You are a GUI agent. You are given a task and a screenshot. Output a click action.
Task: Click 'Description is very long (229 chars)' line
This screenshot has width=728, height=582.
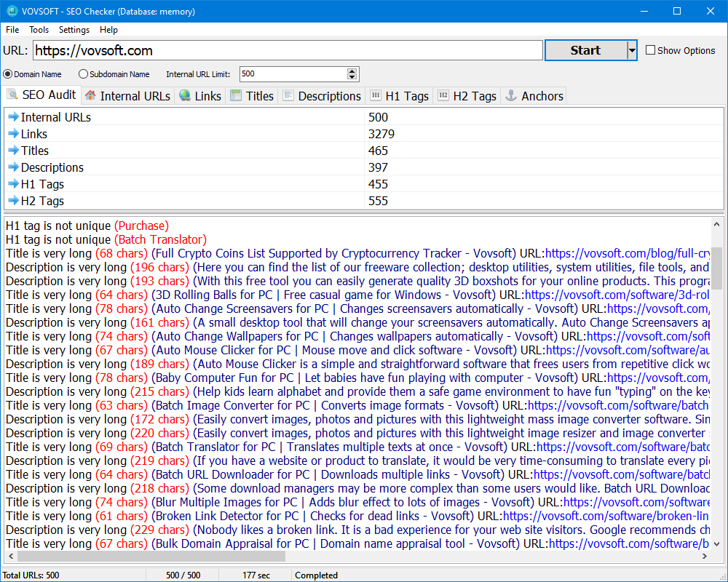(x=357, y=530)
